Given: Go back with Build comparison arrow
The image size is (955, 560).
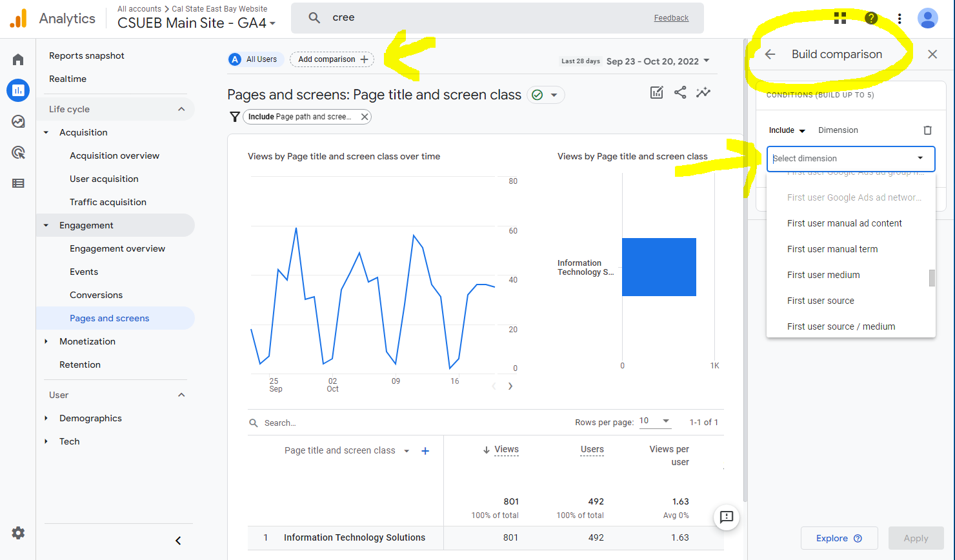Looking at the screenshot, I should pyautogui.click(x=770, y=54).
